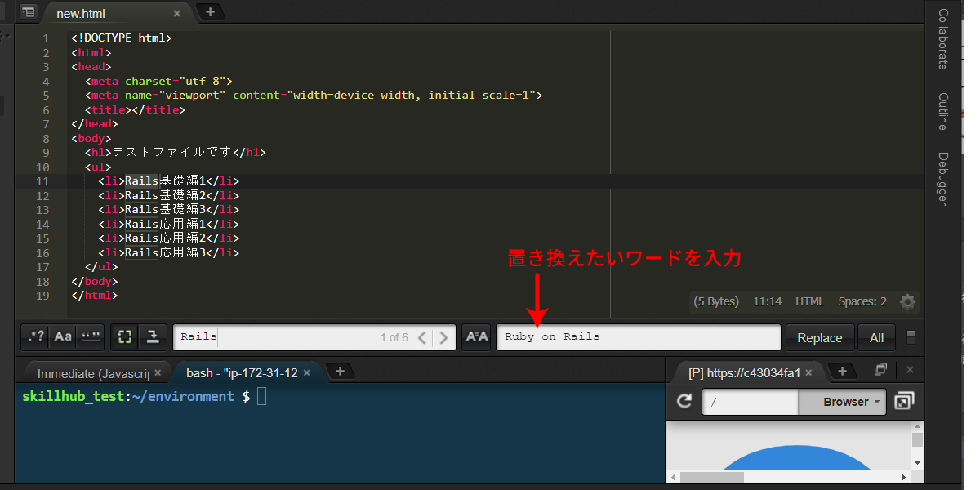Screen dimensions: 980x490
Task: Click the 11:14 cursor position indicator
Action: coord(767,301)
